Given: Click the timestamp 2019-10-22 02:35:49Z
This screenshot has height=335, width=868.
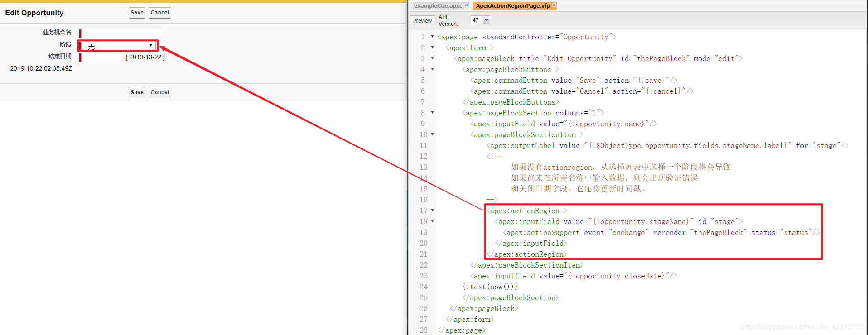Looking at the screenshot, I should tap(41, 68).
